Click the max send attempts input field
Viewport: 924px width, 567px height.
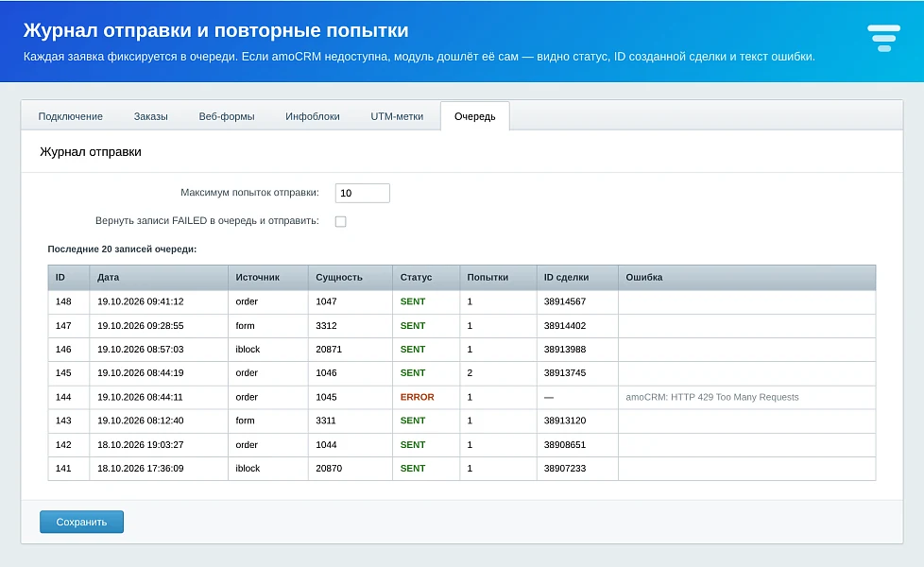[363, 193]
